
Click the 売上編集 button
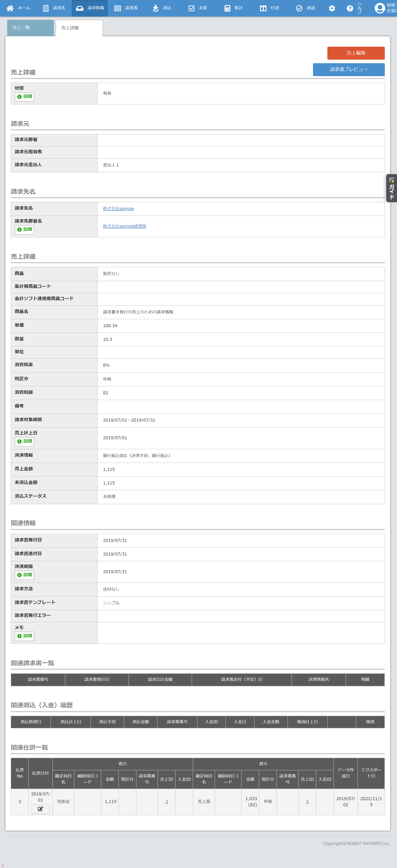[x=356, y=53]
